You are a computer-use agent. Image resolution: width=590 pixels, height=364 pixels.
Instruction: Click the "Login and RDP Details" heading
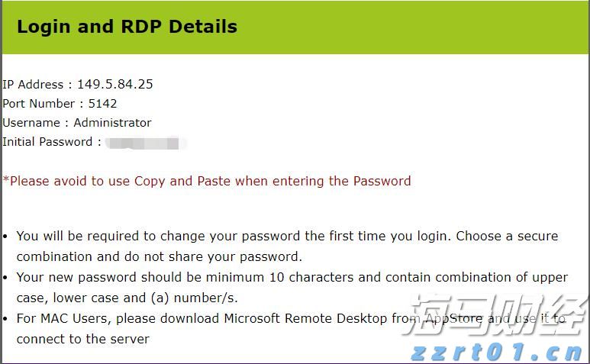(127, 27)
